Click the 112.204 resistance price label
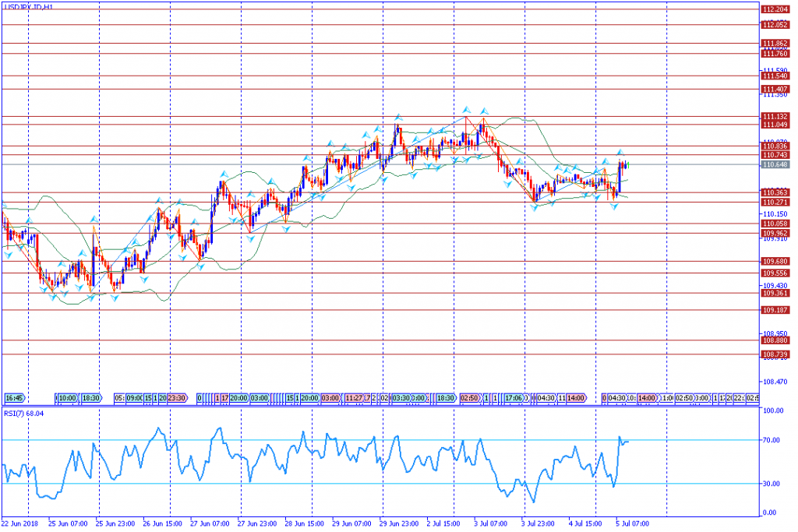Image resolution: width=798 pixels, height=532 pixels. (x=774, y=9)
